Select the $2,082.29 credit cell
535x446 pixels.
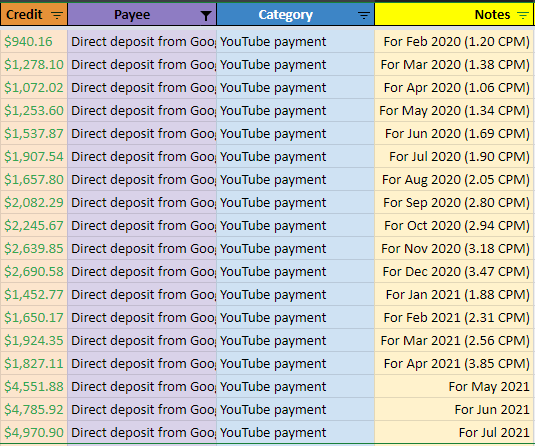click(x=34, y=202)
